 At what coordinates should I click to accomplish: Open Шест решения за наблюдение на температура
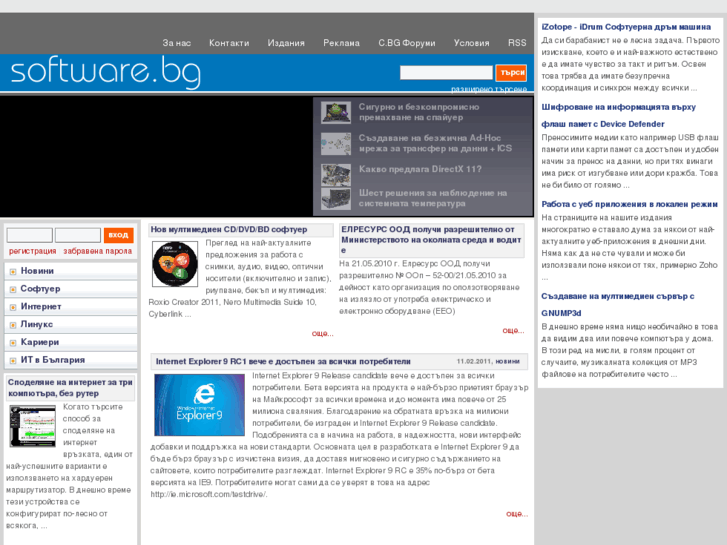pos(433,198)
